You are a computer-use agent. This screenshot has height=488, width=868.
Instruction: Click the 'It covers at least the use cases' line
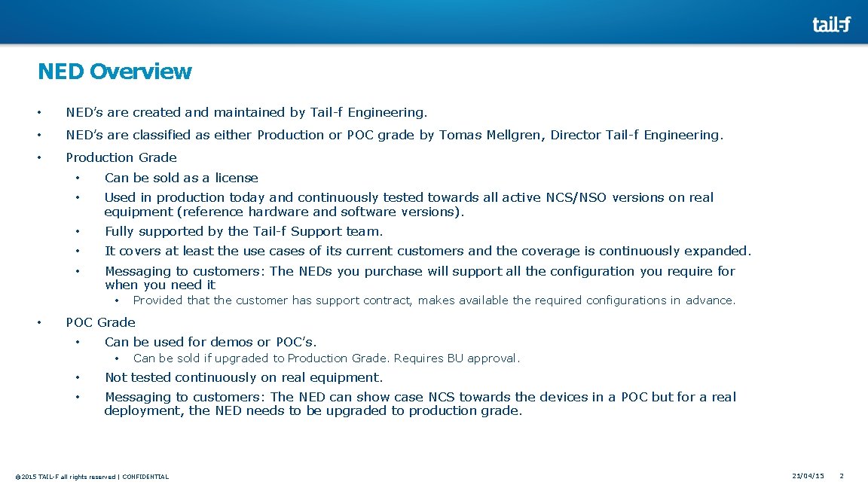427,252
